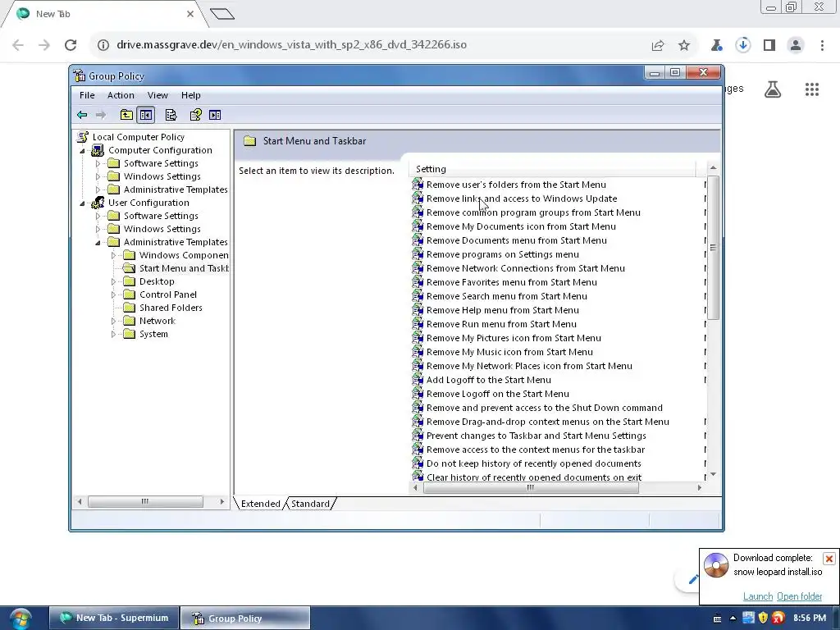Select 'Add Logoff to the Start Menu' setting
The width and height of the screenshot is (840, 630).
[488, 380]
